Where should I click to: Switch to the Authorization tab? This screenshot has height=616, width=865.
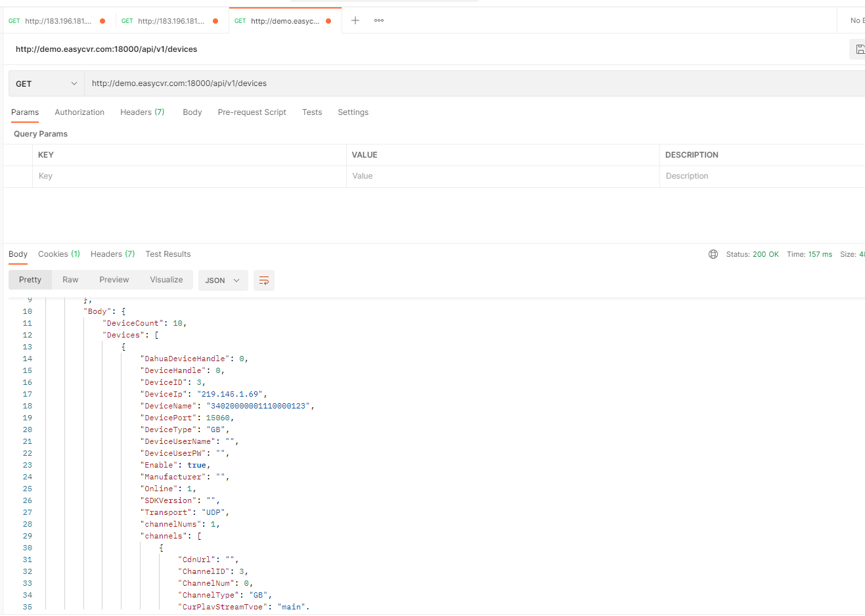pos(79,112)
